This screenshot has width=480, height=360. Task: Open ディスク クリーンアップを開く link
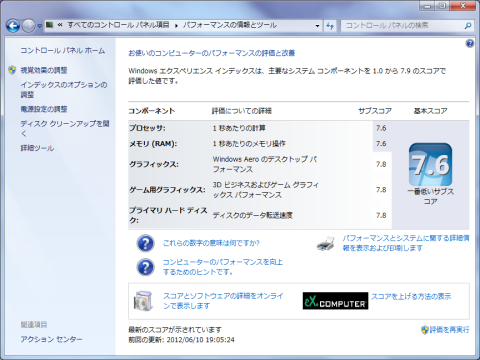point(65,128)
